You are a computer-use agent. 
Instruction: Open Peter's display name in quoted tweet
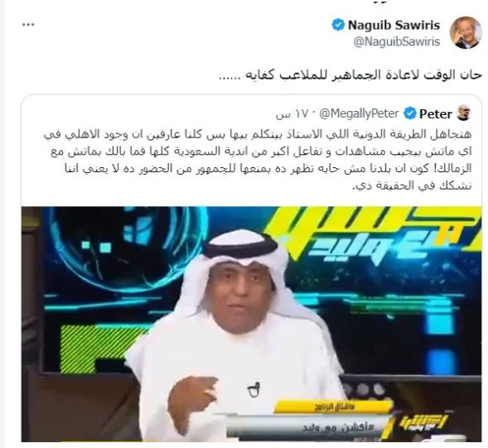pos(436,114)
